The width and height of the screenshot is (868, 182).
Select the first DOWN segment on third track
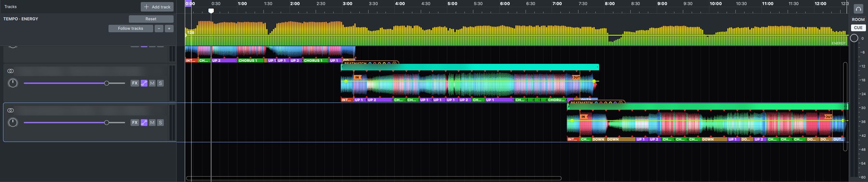[598, 140]
